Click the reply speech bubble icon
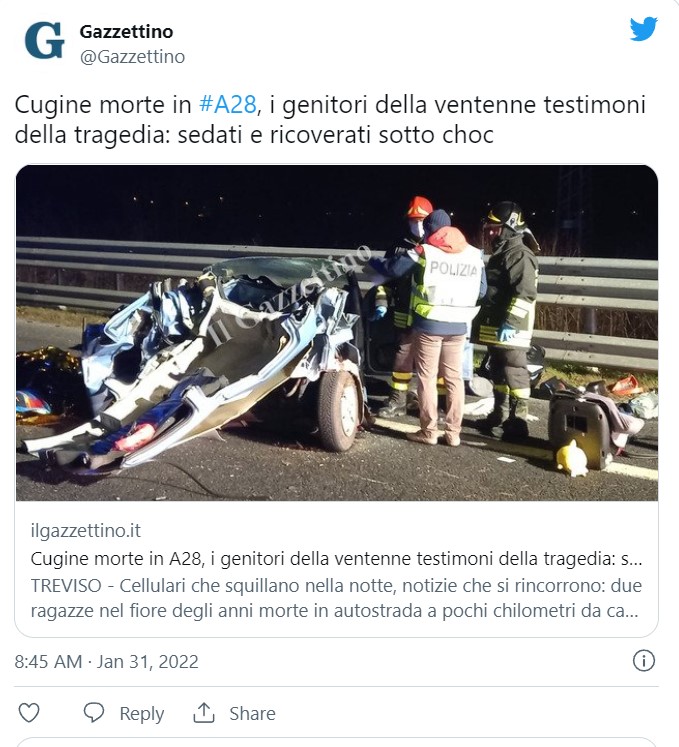679x747 pixels. [x=93, y=713]
